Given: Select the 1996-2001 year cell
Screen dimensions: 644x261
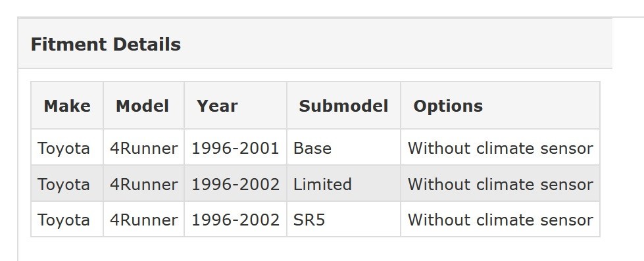Looking at the screenshot, I should pos(235,148).
